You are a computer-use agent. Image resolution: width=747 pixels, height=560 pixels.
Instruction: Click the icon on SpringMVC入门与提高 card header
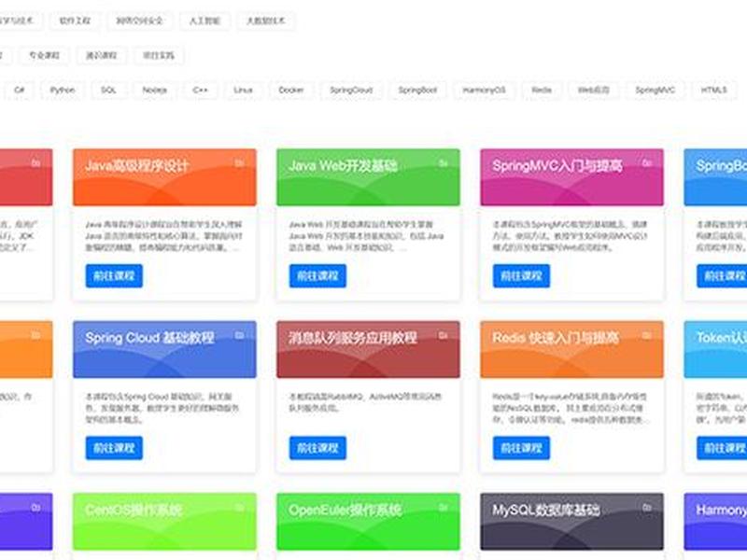pos(646,162)
